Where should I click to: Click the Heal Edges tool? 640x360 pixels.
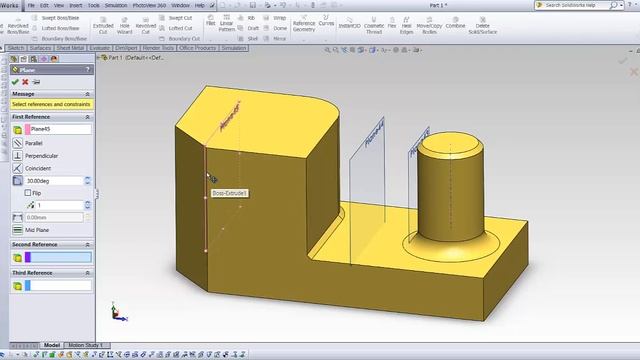407,25
